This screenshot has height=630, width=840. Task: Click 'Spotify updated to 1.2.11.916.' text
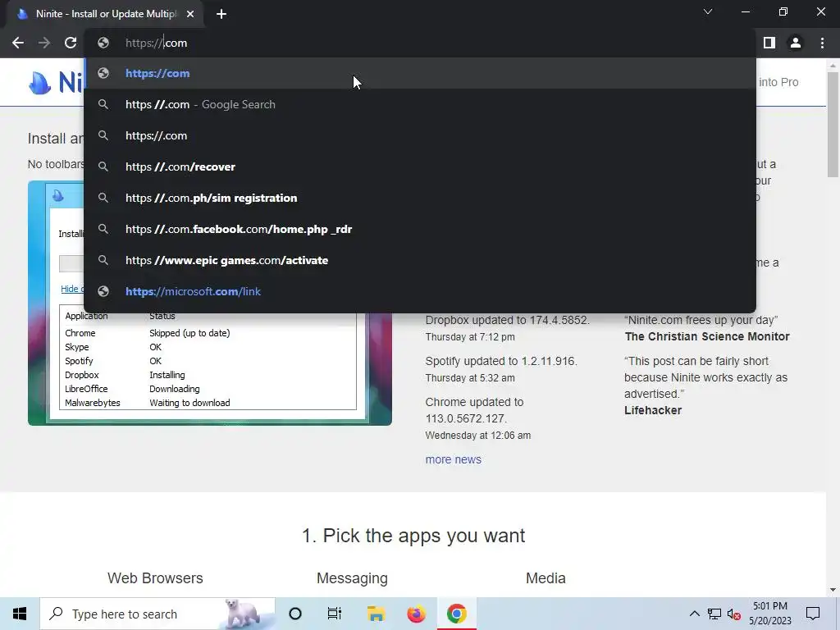click(501, 361)
